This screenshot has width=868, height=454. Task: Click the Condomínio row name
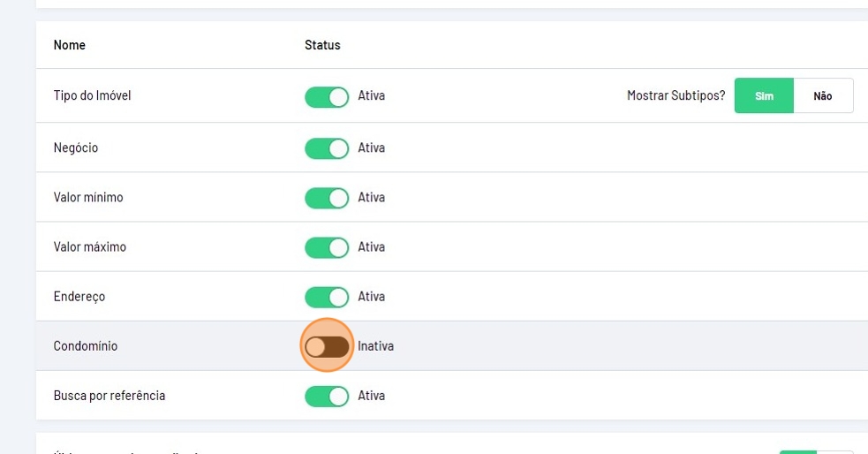[x=86, y=346]
